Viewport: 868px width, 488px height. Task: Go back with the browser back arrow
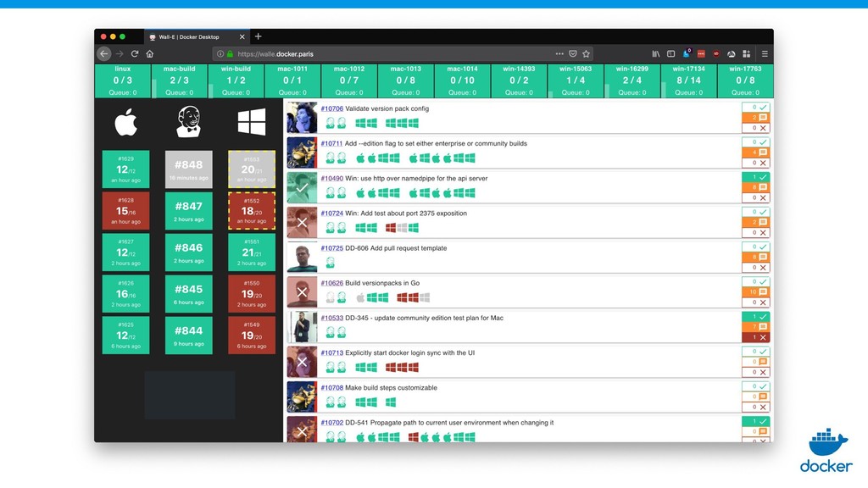click(x=104, y=53)
